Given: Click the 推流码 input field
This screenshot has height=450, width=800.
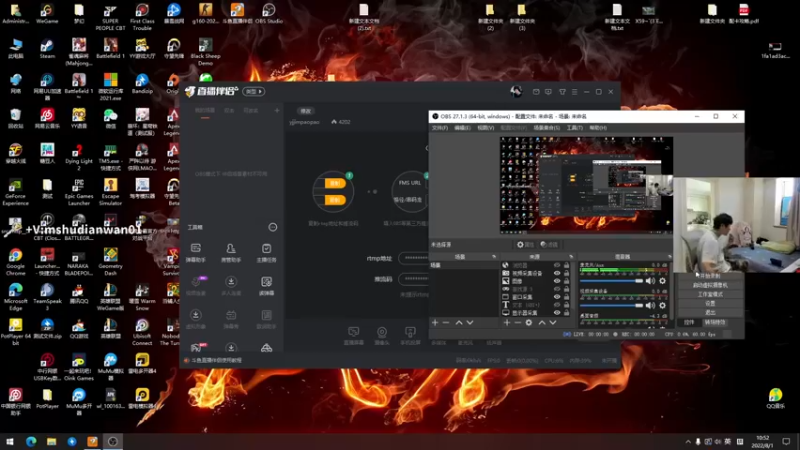Looking at the screenshot, I should click(x=413, y=279).
